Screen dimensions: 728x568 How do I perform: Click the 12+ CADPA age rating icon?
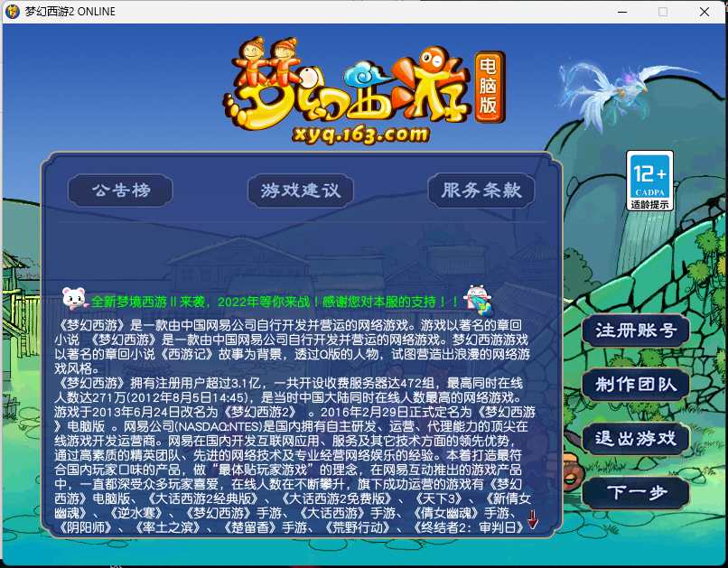pyautogui.click(x=649, y=180)
